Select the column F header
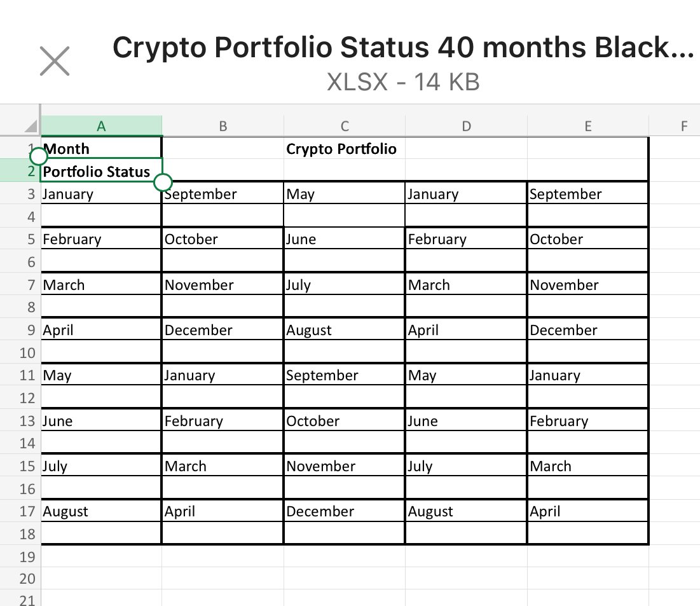700x606 pixels. click(x=683, y=126)
